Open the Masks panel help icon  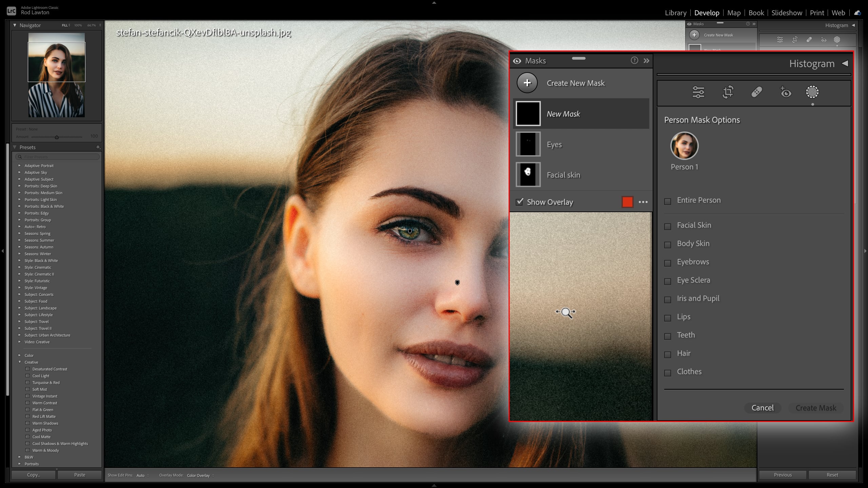coord(634,61)
